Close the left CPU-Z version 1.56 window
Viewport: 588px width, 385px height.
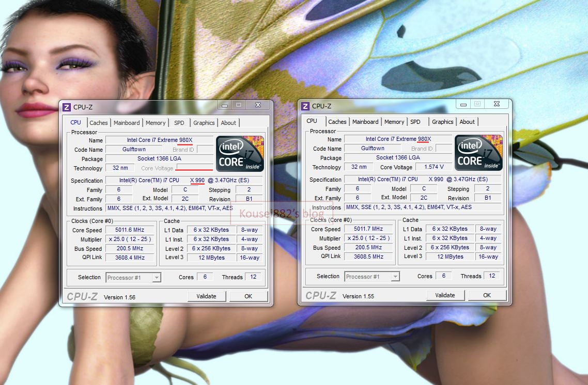[258, 105]
